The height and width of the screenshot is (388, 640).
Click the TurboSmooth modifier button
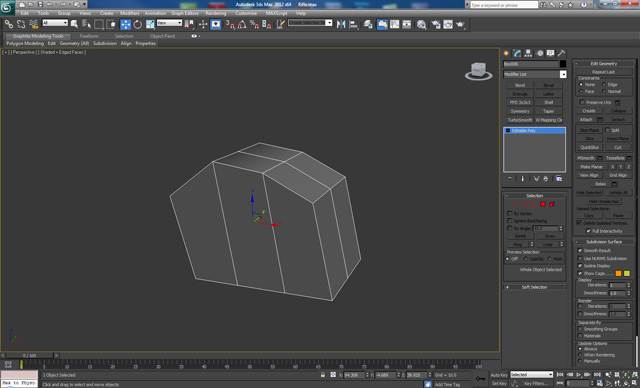point(520,120)
